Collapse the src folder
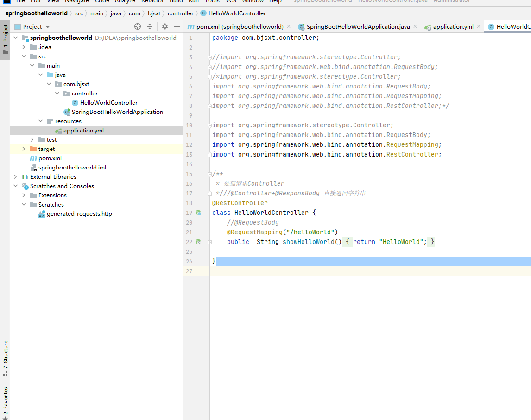531x420 pixels. coord(24,56)
